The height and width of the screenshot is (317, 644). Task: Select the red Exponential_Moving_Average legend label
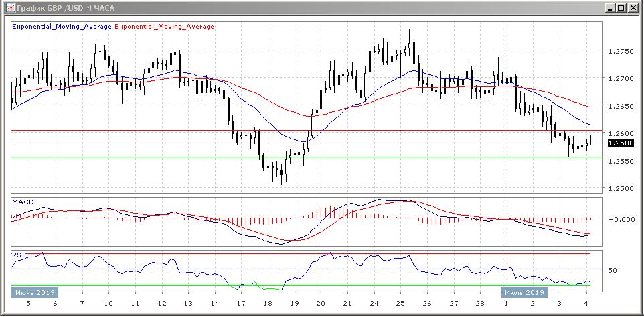165,27
